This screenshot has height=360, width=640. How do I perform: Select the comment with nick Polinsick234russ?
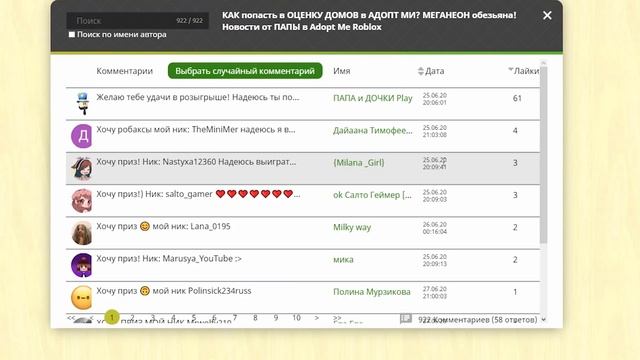point(173,291)
